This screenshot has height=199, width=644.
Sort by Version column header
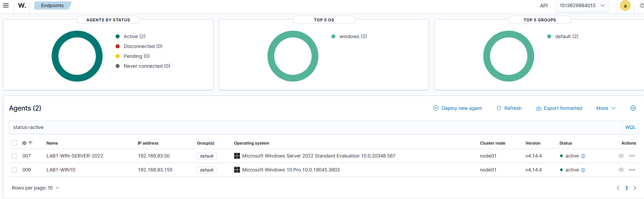(533, 143)
